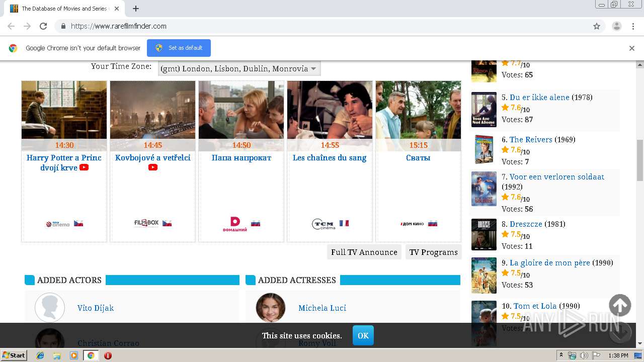Reload the page
The width and height of the screenshot is (644, 362).
pos(43,26)
